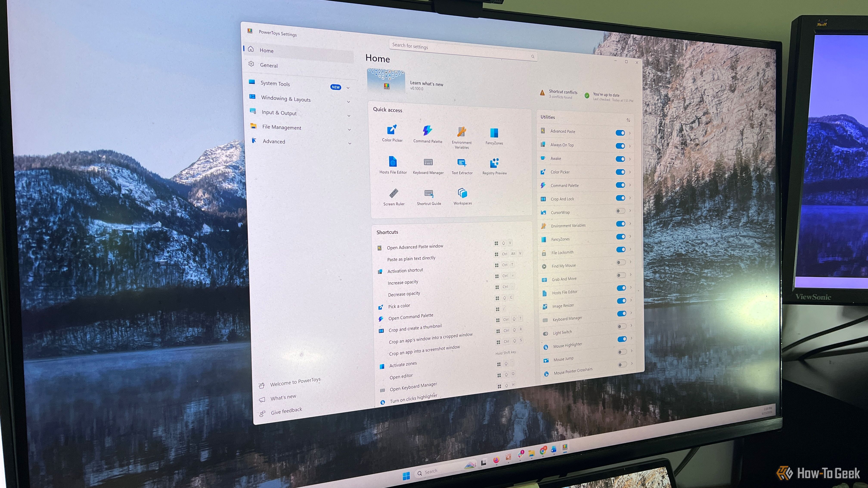The image size is (868, 488).
Task: Enable the CursorWrap toggle
Action: tap(620, 211)
